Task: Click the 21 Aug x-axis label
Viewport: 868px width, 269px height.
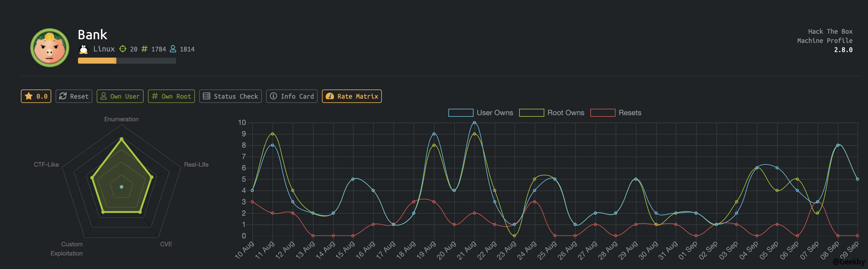Action: coord(467,250)
